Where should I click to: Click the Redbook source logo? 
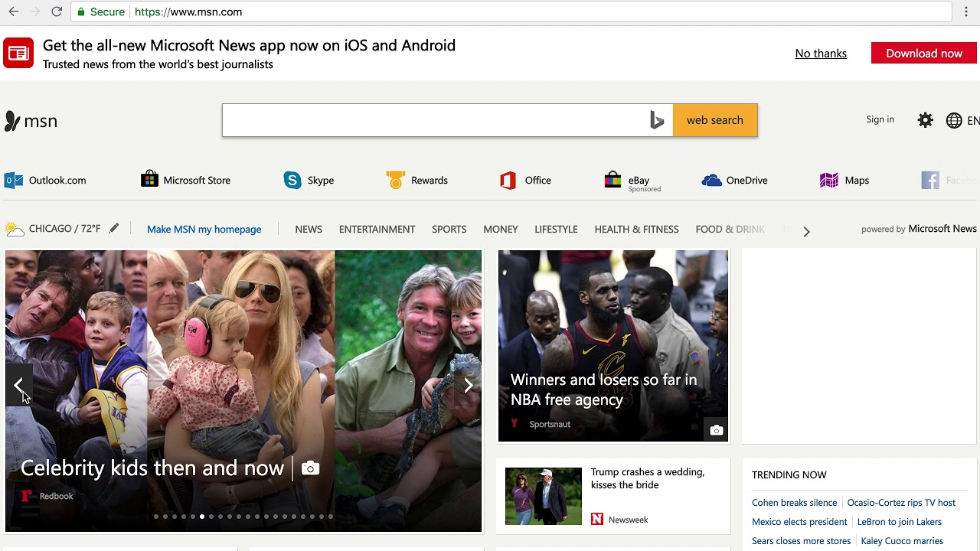click(27, 496)
